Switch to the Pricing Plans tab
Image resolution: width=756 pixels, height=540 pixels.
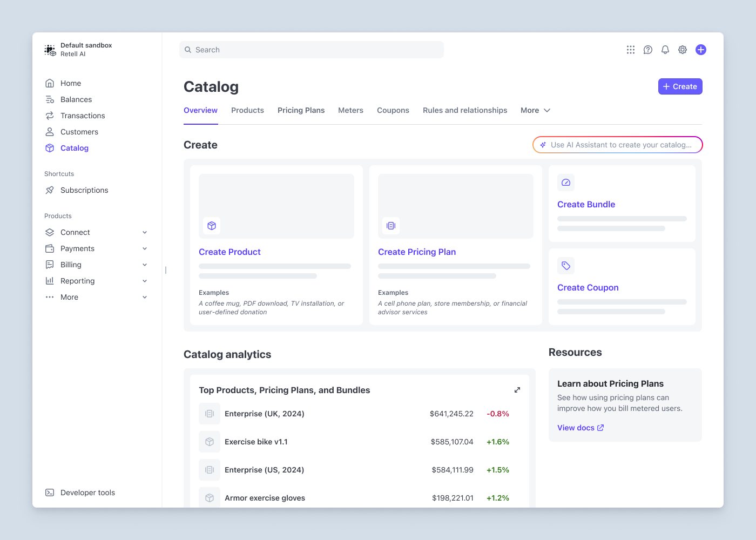coord(301,110)
